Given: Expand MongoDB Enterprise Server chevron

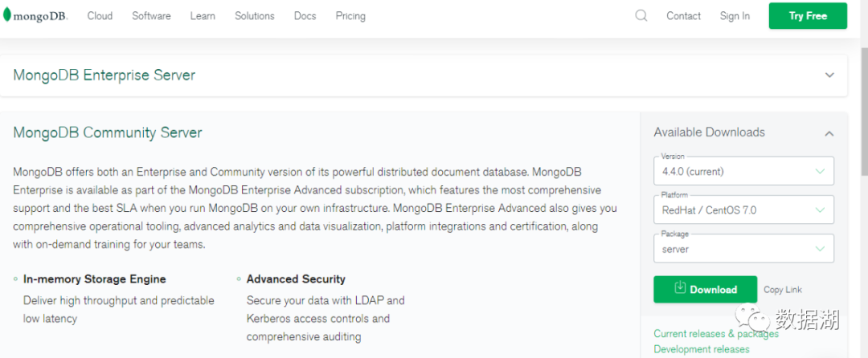Looking at the screenshot, I should 829,75.
